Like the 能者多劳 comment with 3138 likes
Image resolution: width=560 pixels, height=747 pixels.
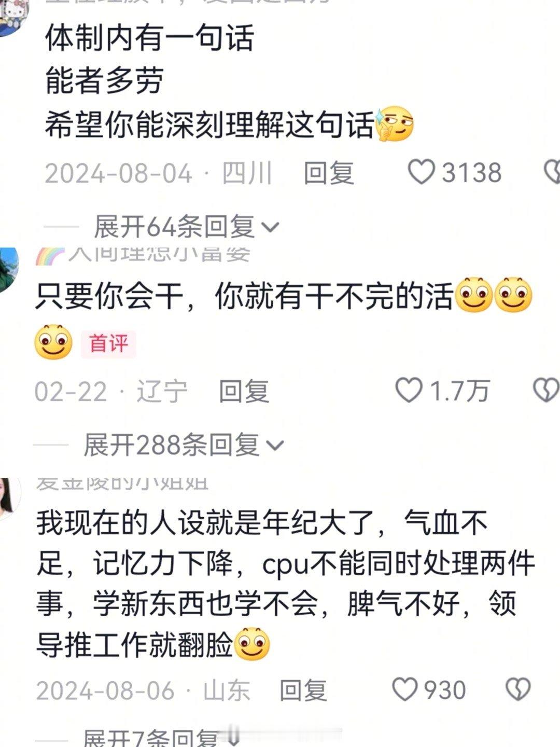421,172
